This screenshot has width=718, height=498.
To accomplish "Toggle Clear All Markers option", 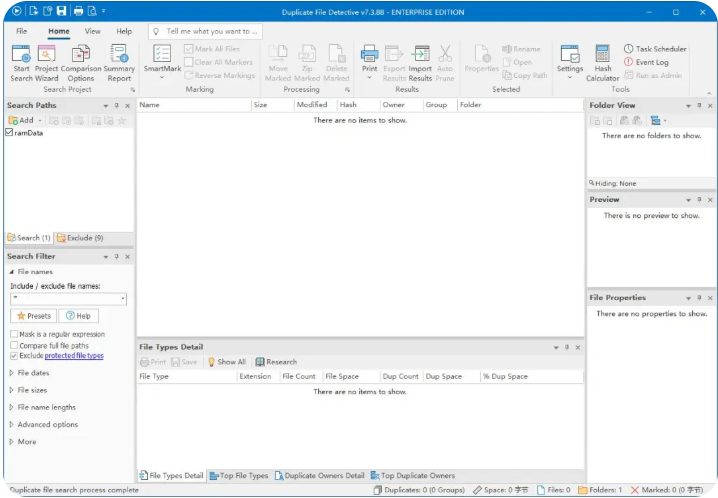I will (188, 62).
